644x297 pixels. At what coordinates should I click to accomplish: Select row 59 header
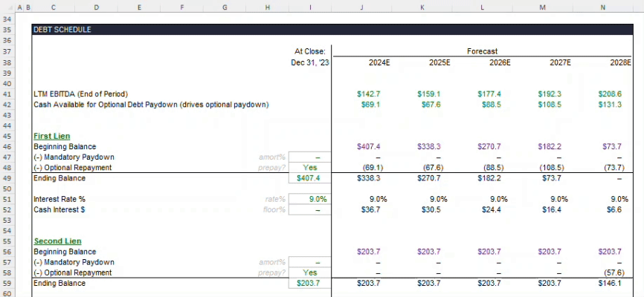[5, 284]
